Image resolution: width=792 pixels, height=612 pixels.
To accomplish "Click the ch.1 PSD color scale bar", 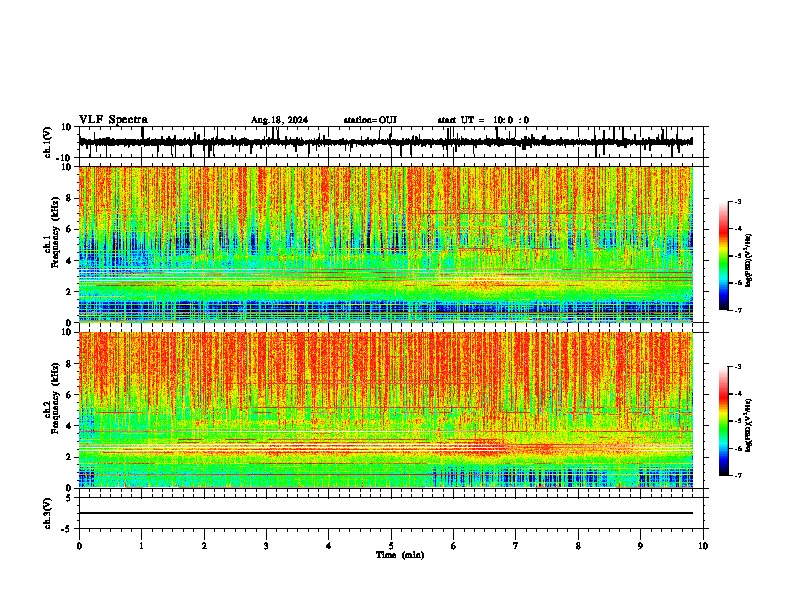I will tap(724, 256).
